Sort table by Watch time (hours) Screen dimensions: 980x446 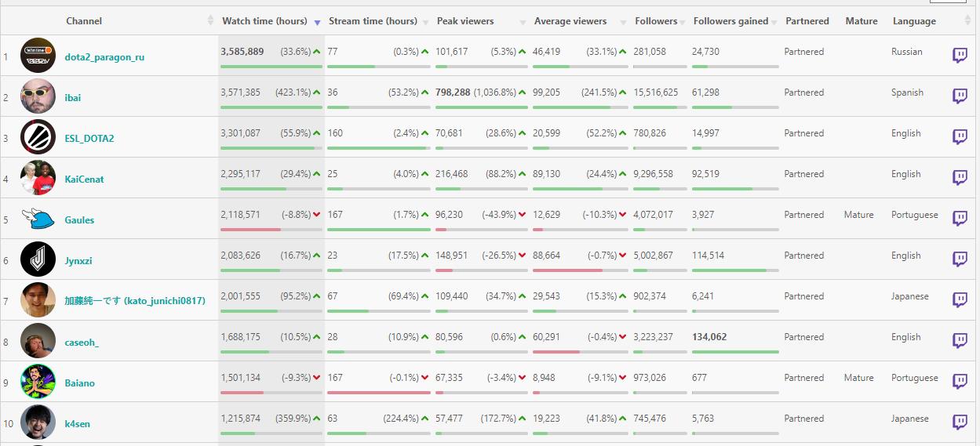click(x=263, y=21)
